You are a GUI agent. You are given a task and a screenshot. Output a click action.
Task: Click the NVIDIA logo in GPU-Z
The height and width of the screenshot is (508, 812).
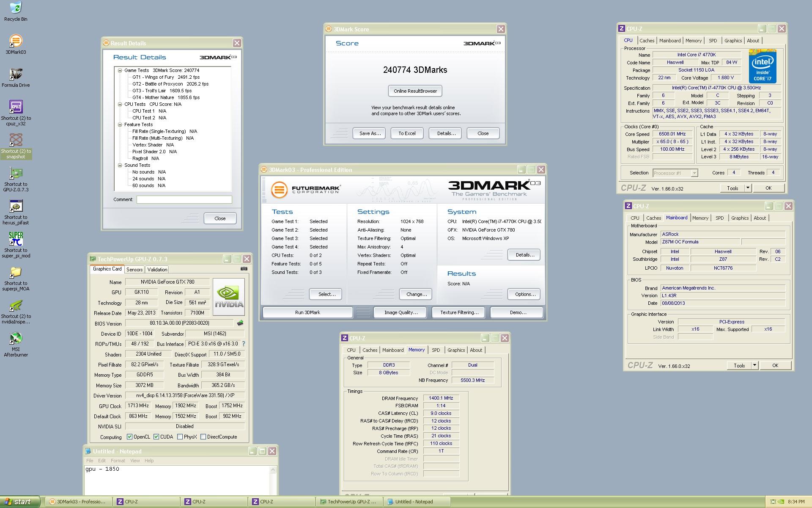pyautogui.click(x=228, y=297)
